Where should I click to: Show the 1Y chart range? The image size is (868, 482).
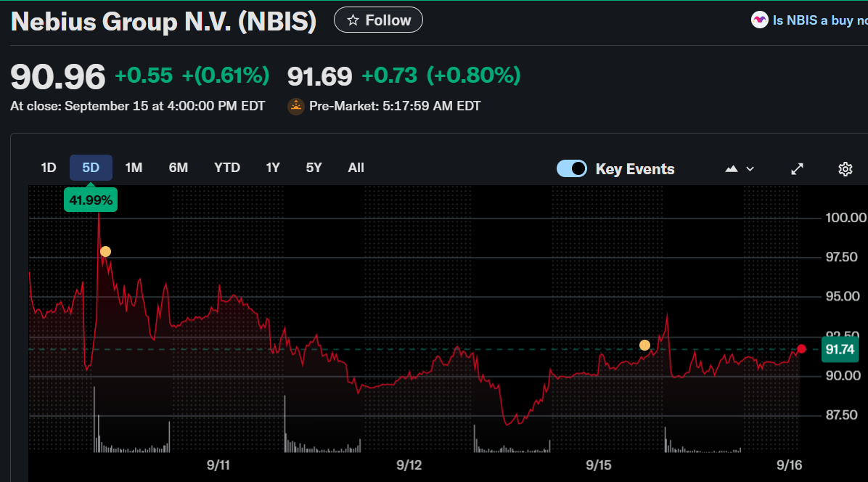click(x=273, y=168)
